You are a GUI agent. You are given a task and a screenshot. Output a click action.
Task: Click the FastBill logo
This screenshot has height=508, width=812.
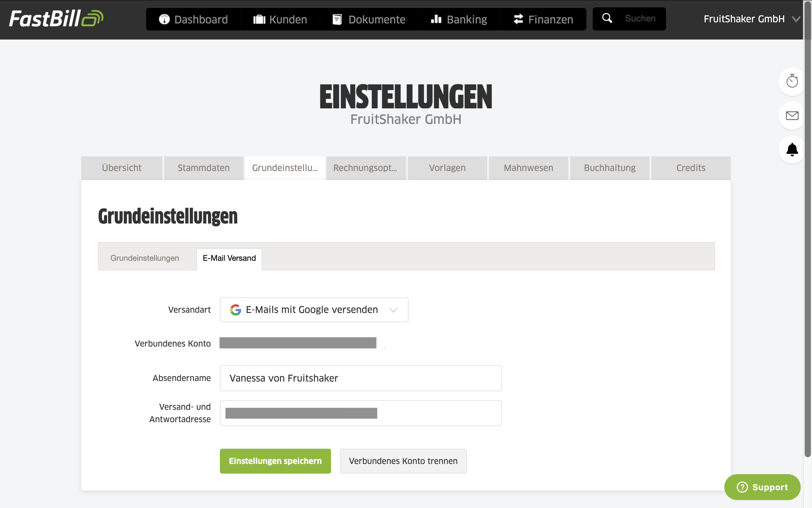(56, 18)
